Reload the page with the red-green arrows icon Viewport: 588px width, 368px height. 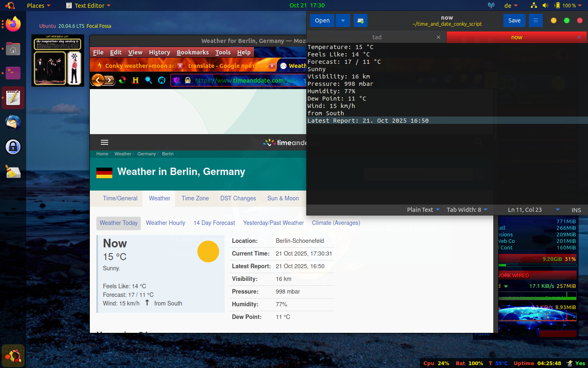[122, 80]
